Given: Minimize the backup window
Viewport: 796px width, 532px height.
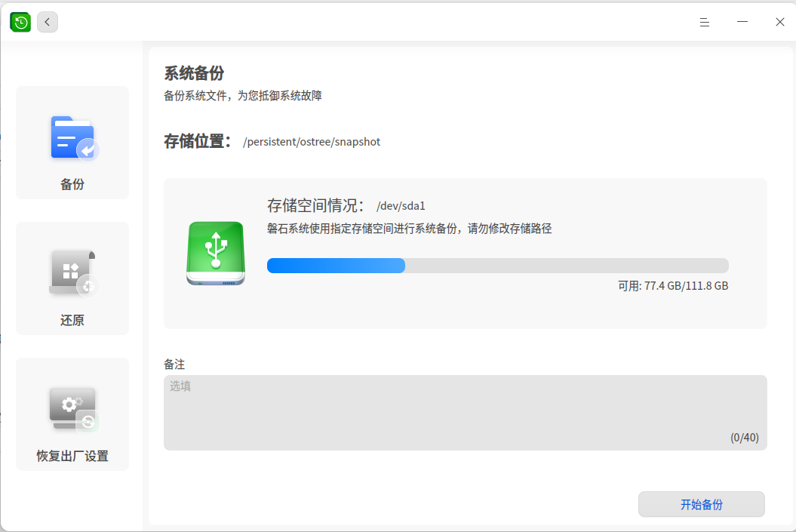Looking at the screenshot, I should click(x=742, y=23).
